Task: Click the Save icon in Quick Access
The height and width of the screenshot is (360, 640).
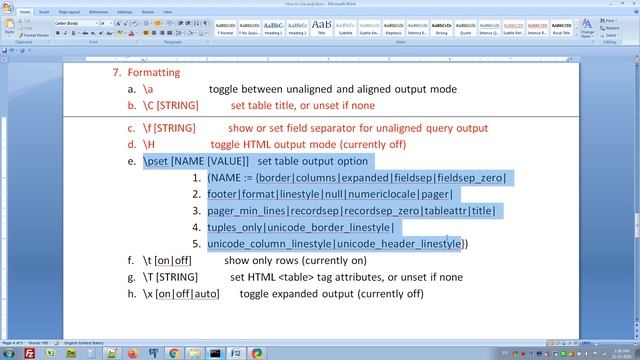Action: click(4, 51)
